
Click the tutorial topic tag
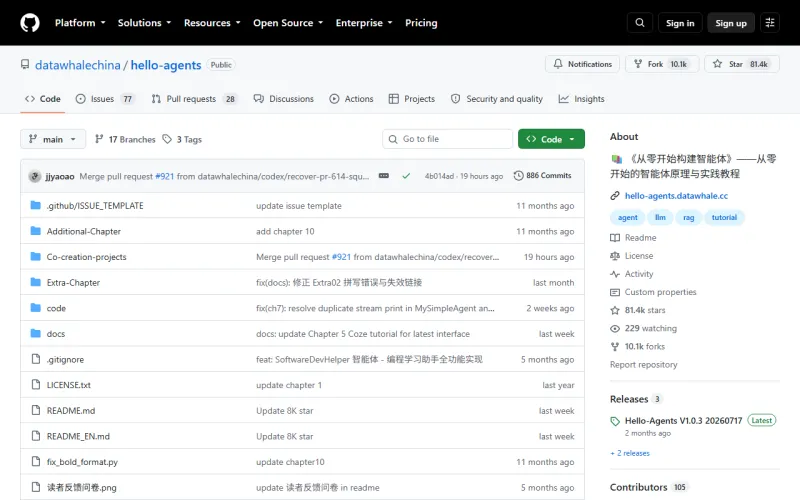pos(724,217)
